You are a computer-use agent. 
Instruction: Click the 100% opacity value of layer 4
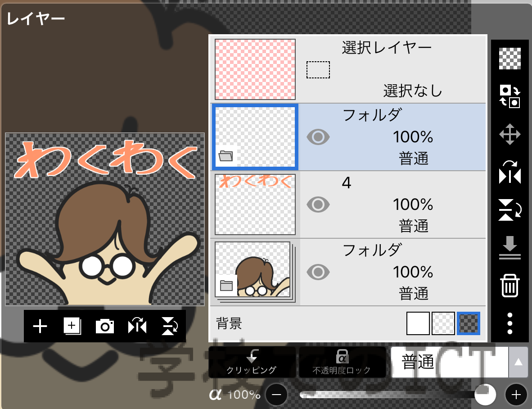point(413,204)
